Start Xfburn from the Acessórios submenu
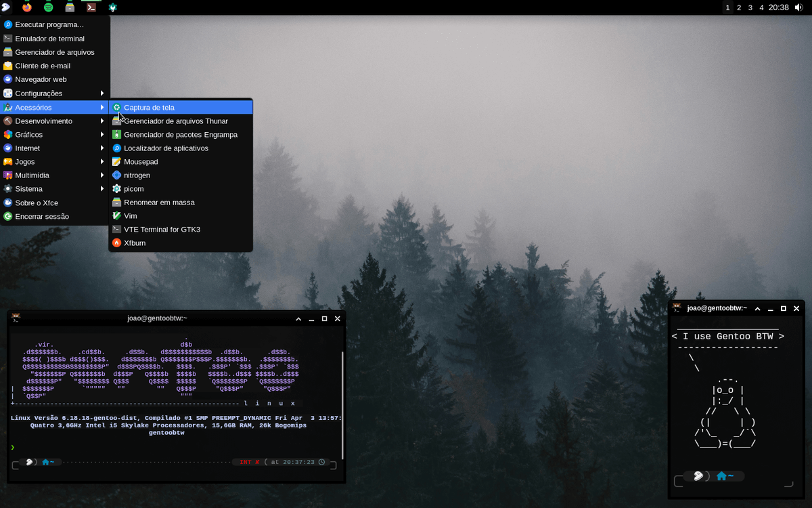The image size is (812, 508). (135, 242)
